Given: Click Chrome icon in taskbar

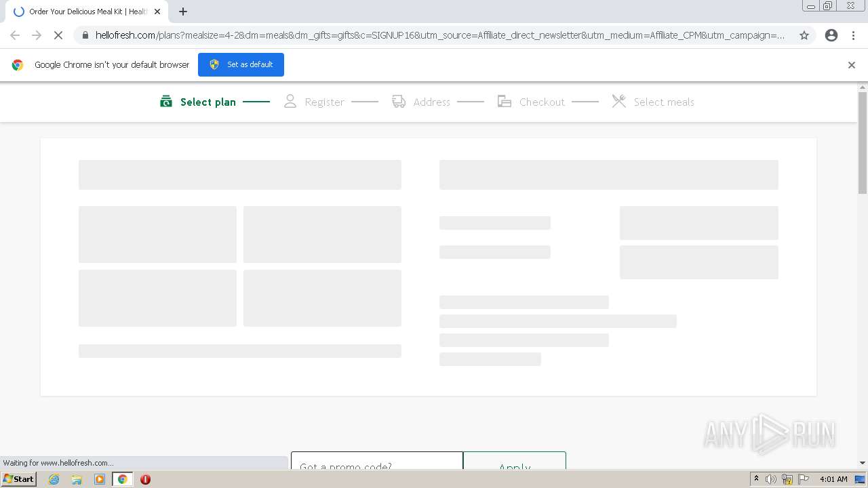Looking at the screenshot, I should click(123, 479).
